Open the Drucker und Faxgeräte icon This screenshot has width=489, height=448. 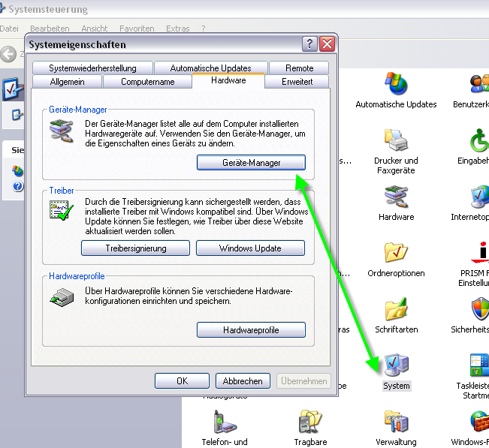point(396,140)
